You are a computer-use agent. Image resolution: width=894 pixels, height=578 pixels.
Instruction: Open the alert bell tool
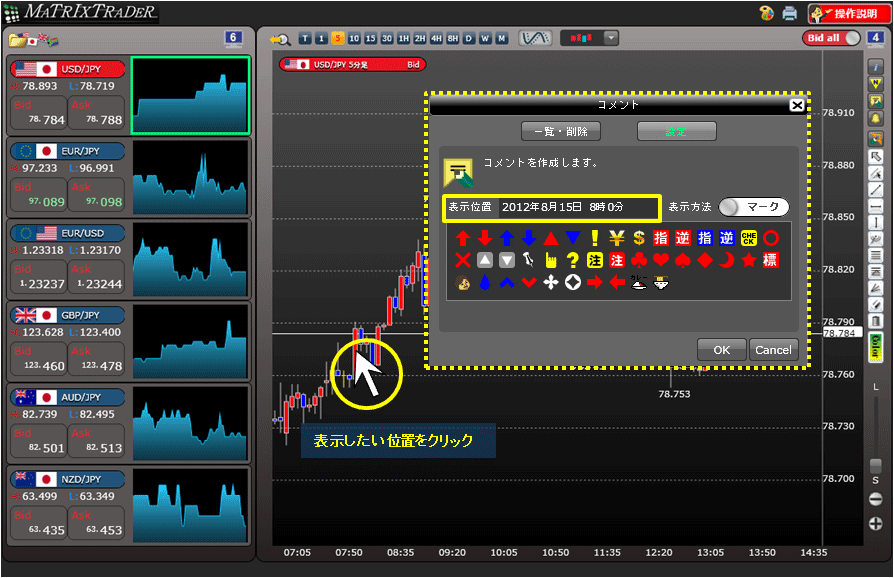click(x=875, y=119)
